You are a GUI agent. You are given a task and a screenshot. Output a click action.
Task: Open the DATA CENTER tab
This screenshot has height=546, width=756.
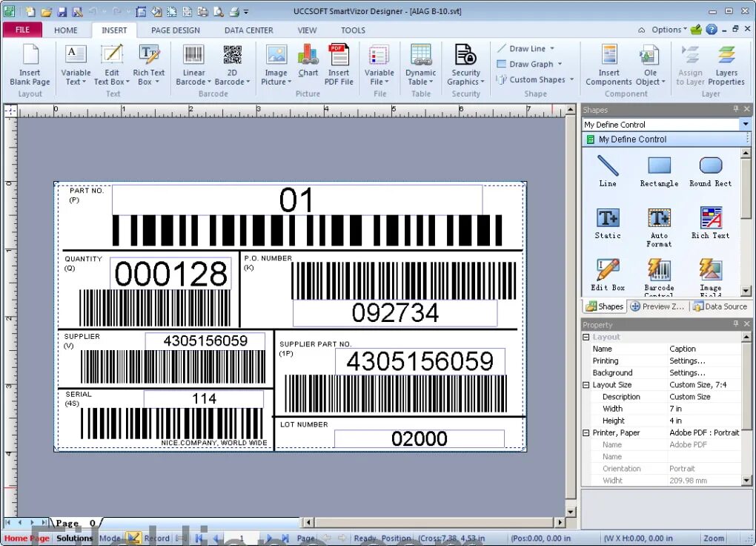(249, 30)
